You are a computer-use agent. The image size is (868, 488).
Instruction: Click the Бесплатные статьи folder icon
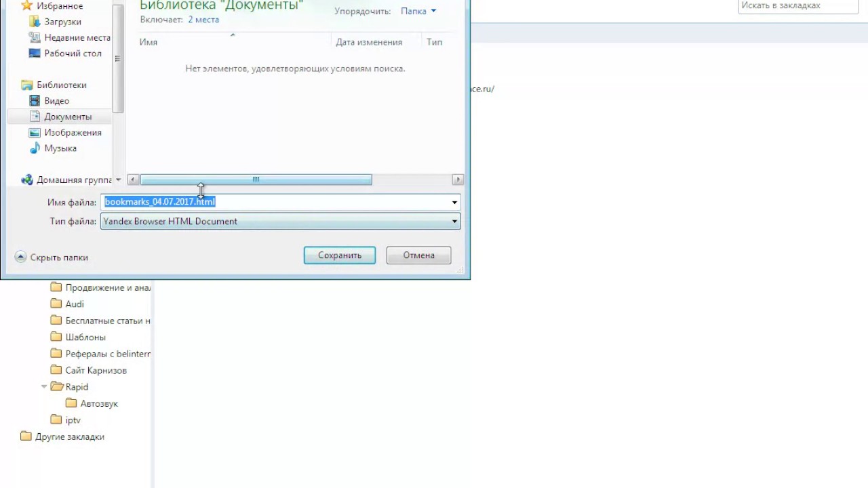[x=56, y=321]
